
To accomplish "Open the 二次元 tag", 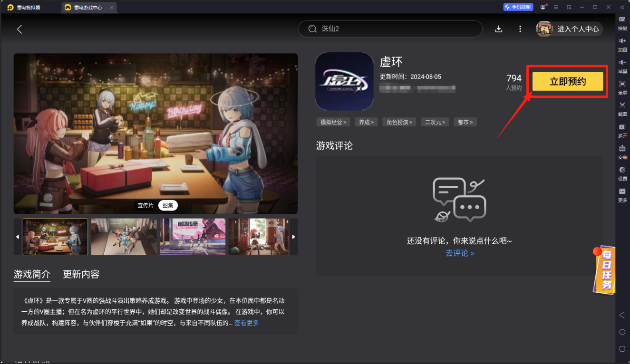I will point(435,122).
